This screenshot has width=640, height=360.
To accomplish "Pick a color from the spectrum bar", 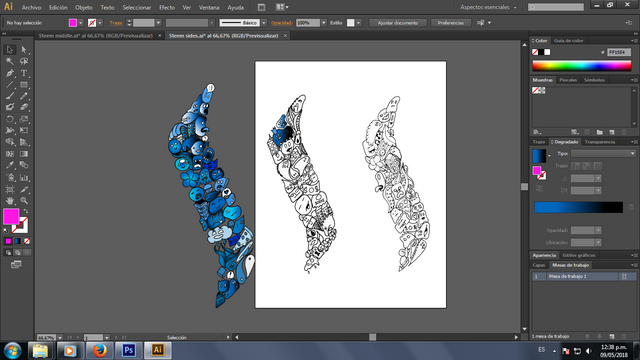I will point(582,66).
